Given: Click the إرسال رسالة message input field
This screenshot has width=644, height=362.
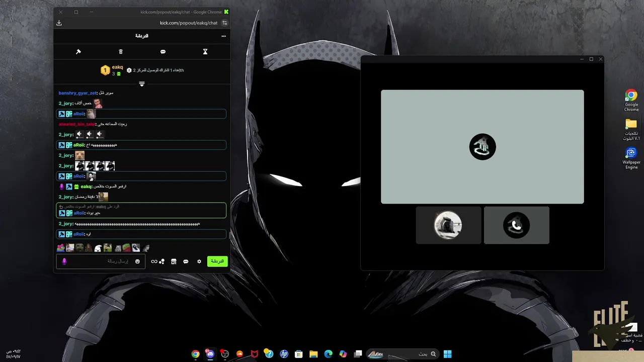Looking at the screenshot, I should click(x=101, y=261).
